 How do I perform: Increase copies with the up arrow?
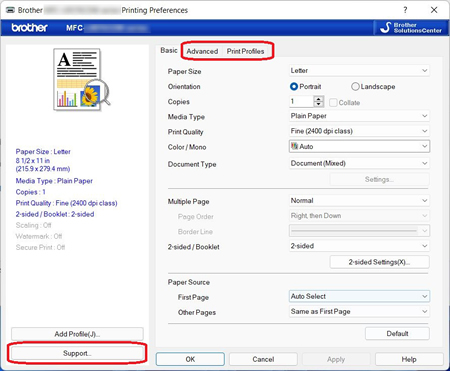point(319,99)
